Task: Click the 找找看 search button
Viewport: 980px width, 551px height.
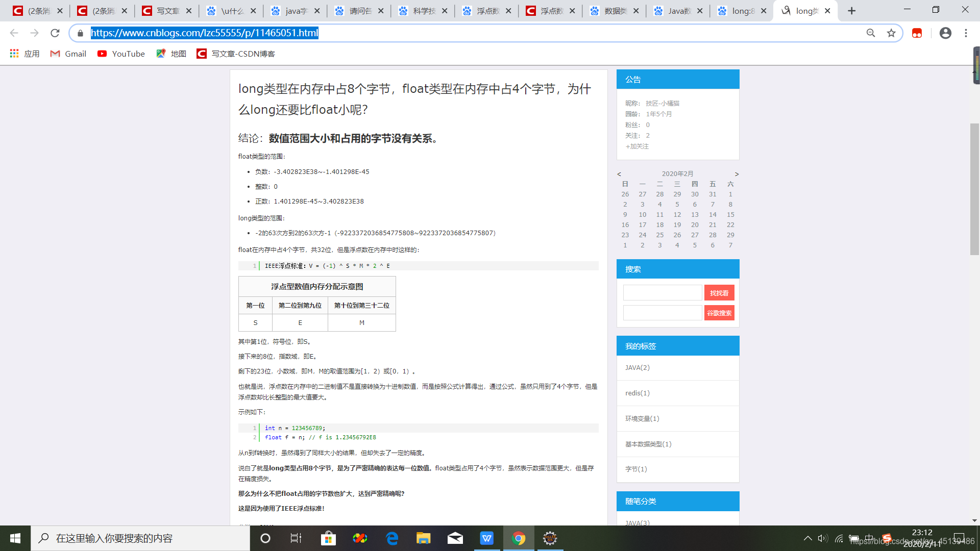Action: click(x=719, y=293)
